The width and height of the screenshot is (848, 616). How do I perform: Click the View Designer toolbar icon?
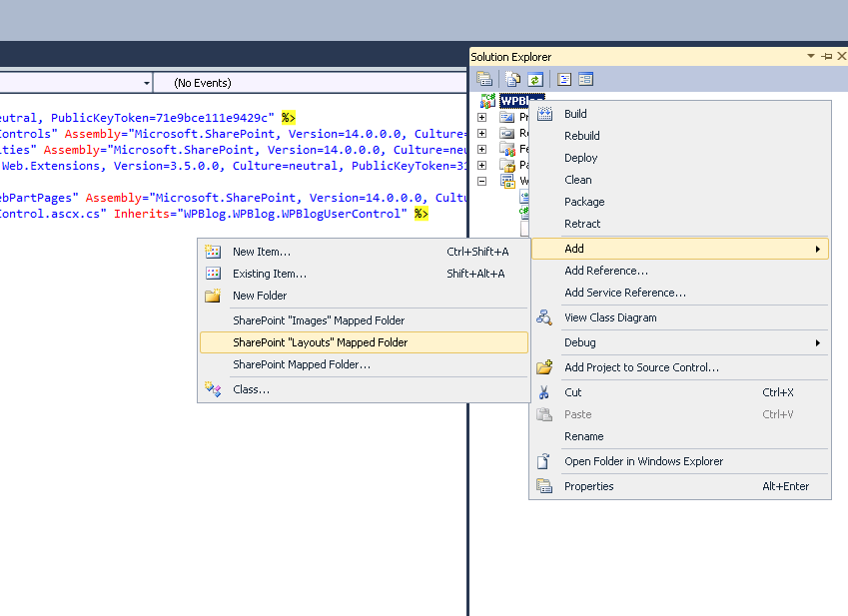click(x=585, y=80)
